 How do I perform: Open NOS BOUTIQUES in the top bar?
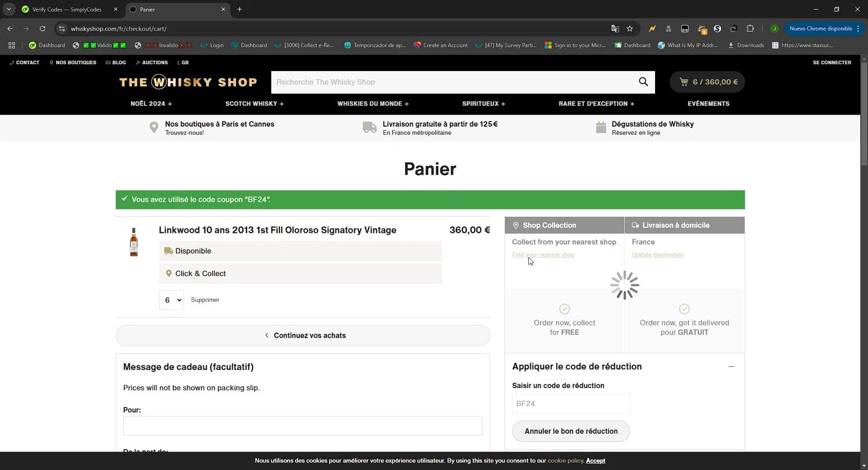[x=73, y=62]
